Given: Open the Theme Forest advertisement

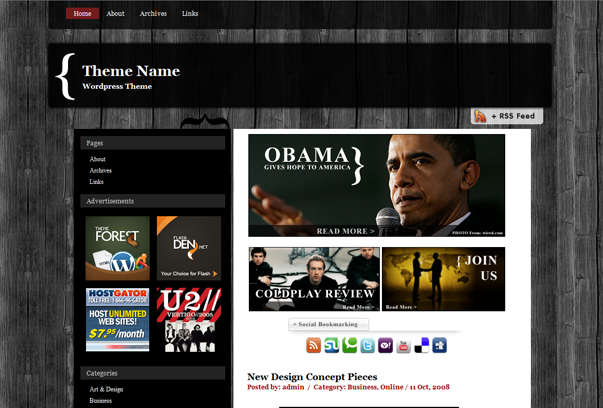Looking at the screenshot, I should (x=117, y=248).
